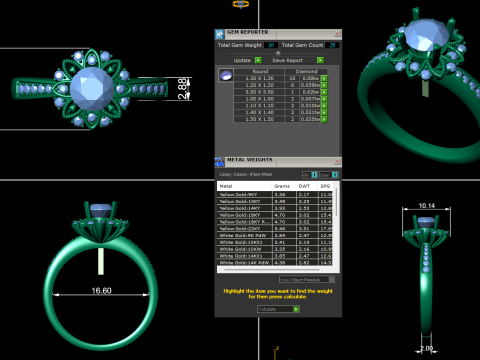Screen dimensions: 480x360
Task: Click the Metal column header
Action: click(x=244, y=186)
